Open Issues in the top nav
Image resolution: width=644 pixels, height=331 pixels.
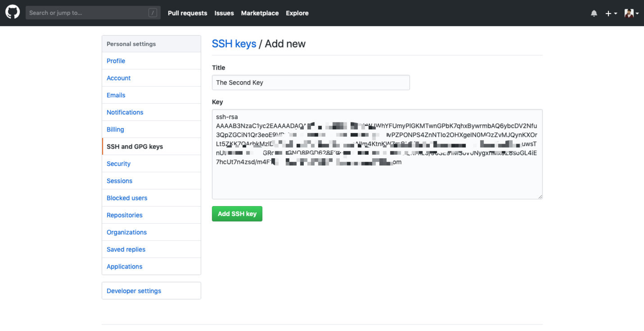pos(224,13)
